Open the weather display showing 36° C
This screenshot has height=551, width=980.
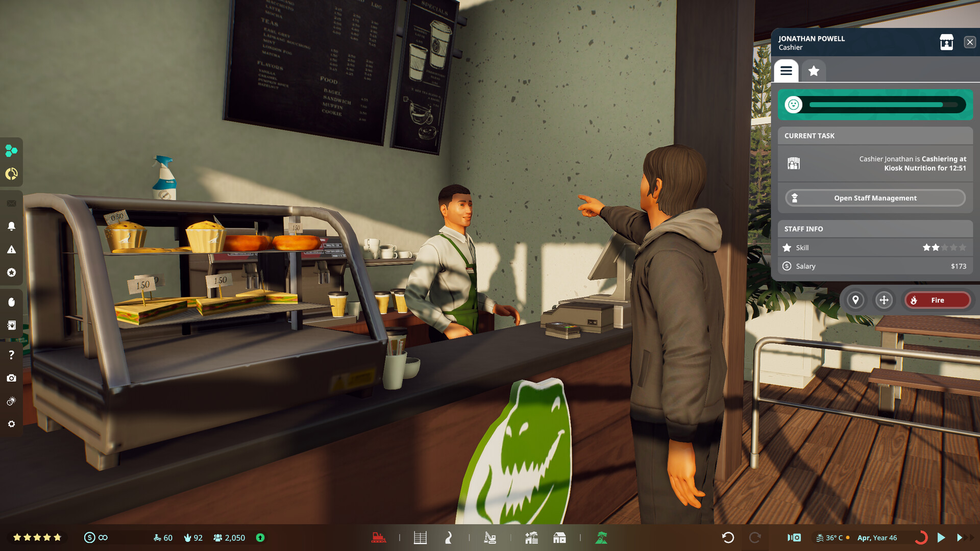[x=831, y=537]
